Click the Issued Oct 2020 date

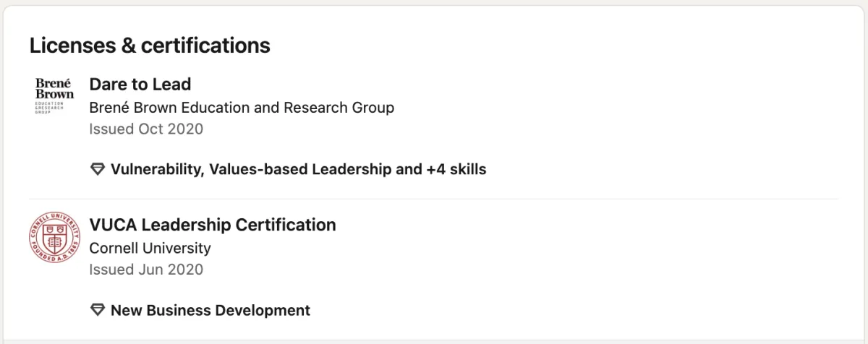[146, 129]
